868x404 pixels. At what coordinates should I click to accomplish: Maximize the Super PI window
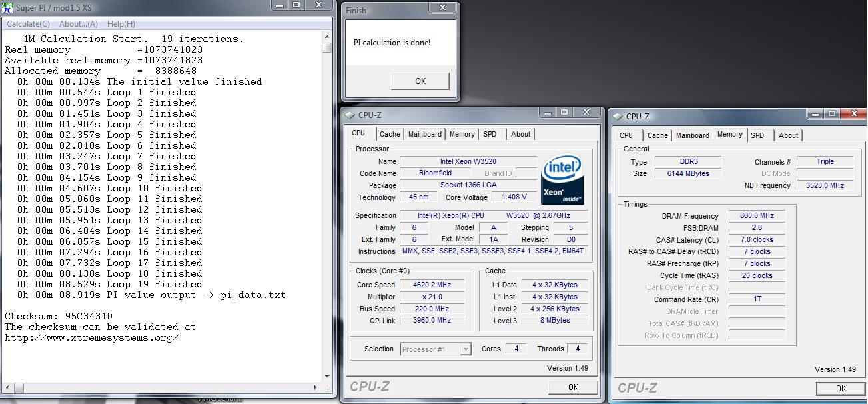(x=296, y=5)
